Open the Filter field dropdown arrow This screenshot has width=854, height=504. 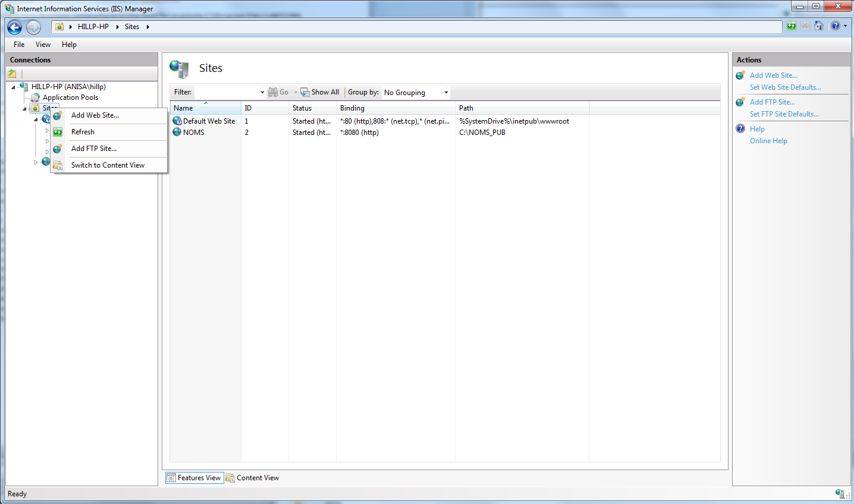pyautogui.click(x=262, y=92)
